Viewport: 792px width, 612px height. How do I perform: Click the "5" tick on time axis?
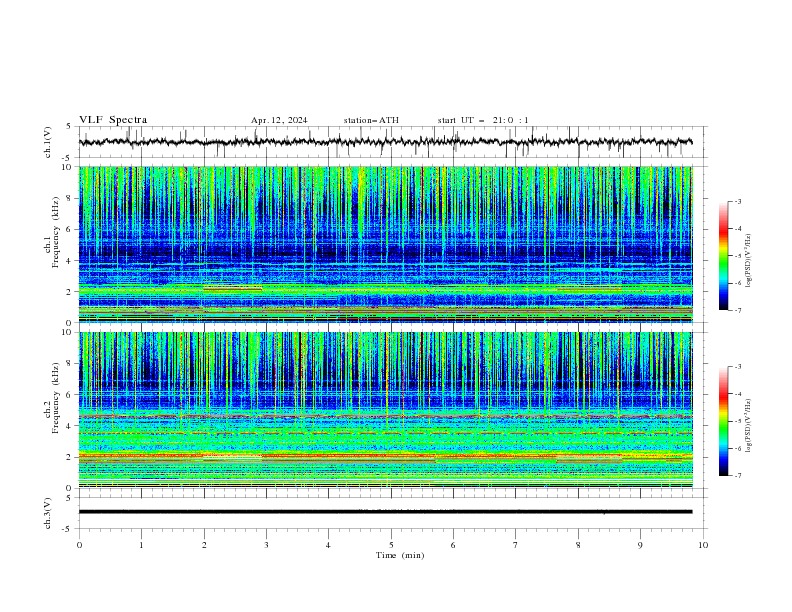coord(391,545)
